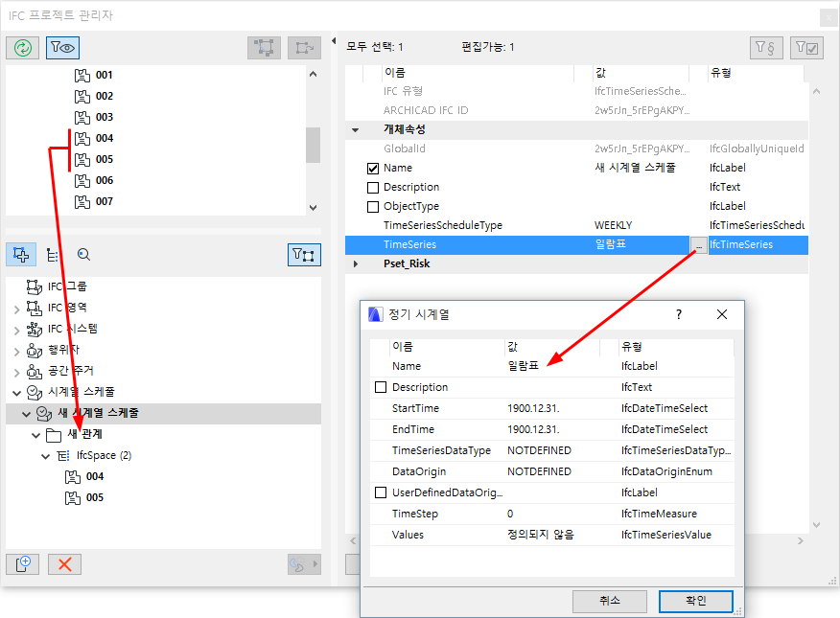Image resolution: width=840 pixels, height=618 pixels.
Task: Collapse the 개체속성 section
Action: [x=355, y=130]
